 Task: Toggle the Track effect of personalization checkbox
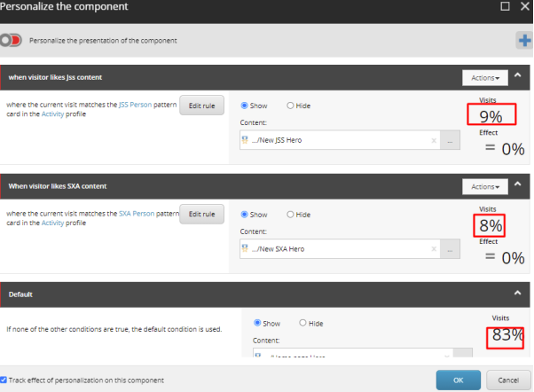[x=4, y=380]
